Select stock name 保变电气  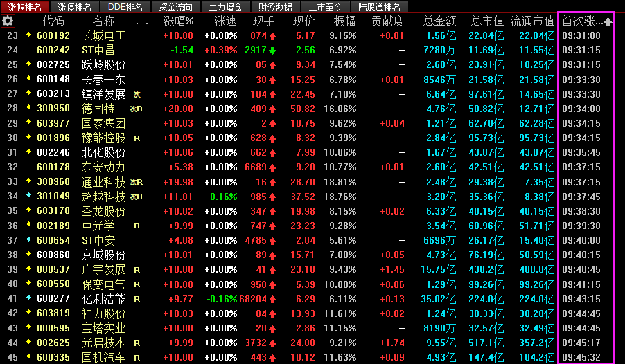pos(104,284)
